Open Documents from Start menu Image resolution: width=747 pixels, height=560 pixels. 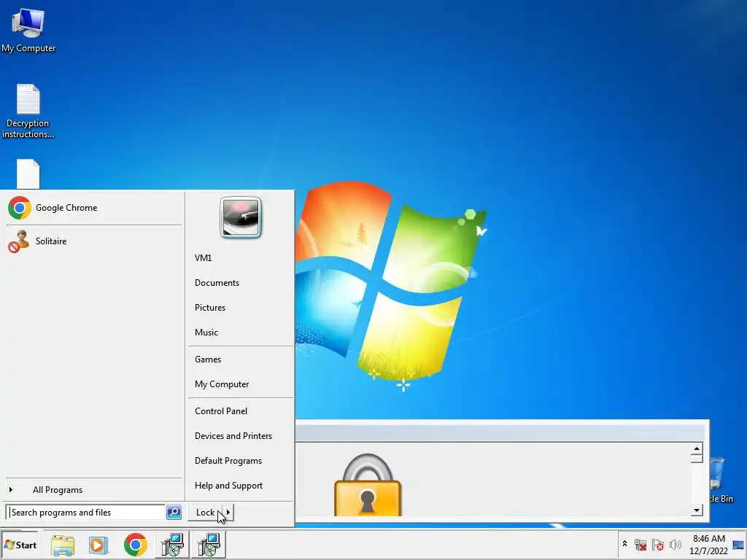(217, 282)
